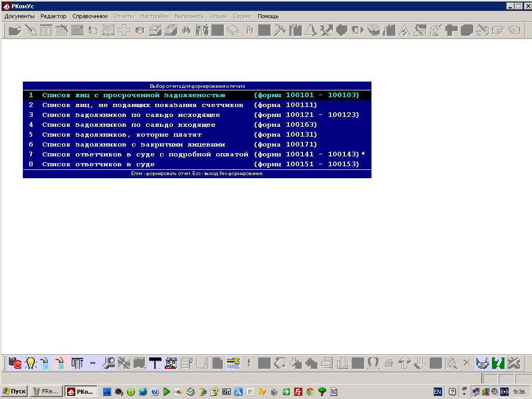Click the Пуск start button

(14, 391)
